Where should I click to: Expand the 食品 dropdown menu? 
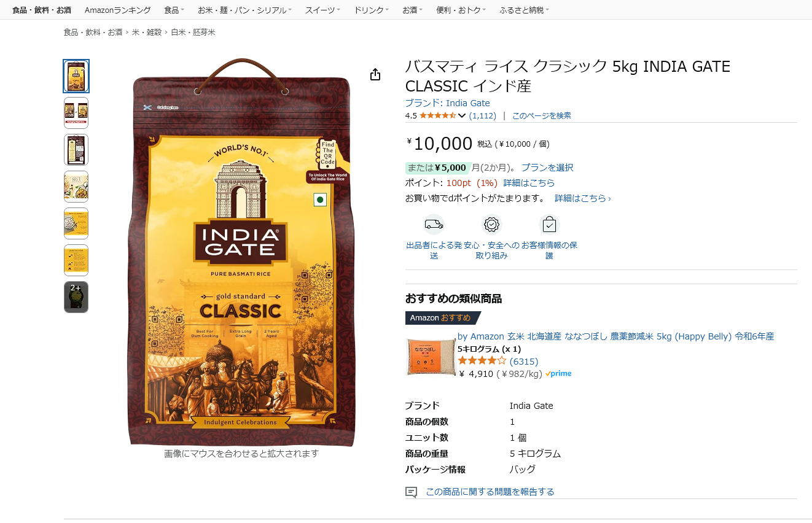pos(174,10)
